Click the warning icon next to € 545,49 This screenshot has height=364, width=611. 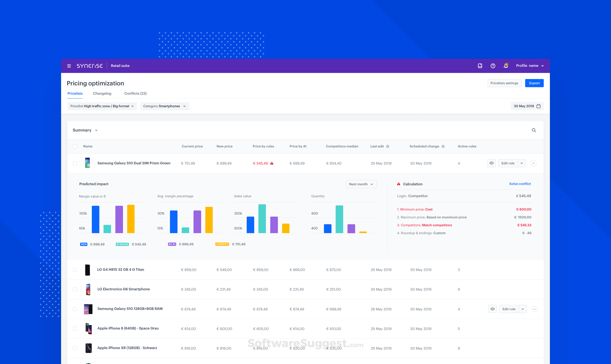(272, 163)
